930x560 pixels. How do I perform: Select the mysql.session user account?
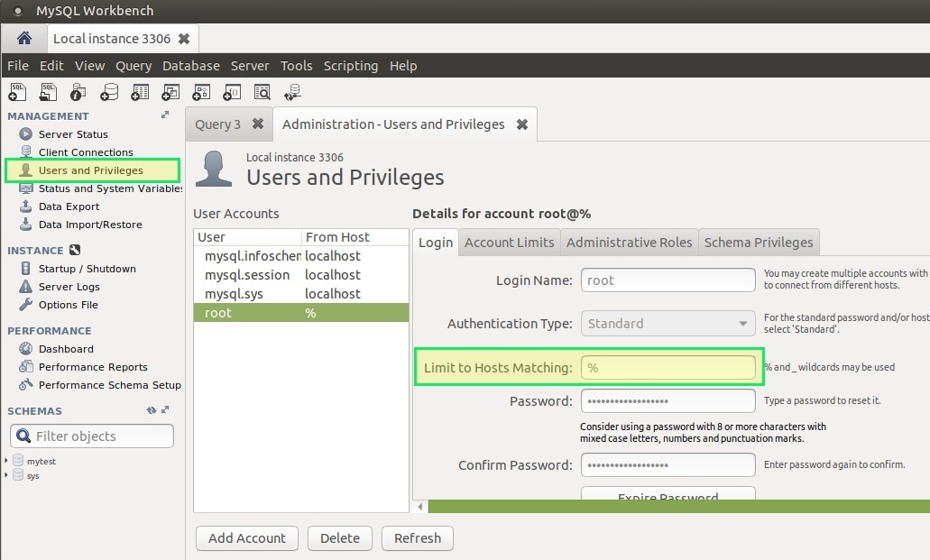[247, 274]
